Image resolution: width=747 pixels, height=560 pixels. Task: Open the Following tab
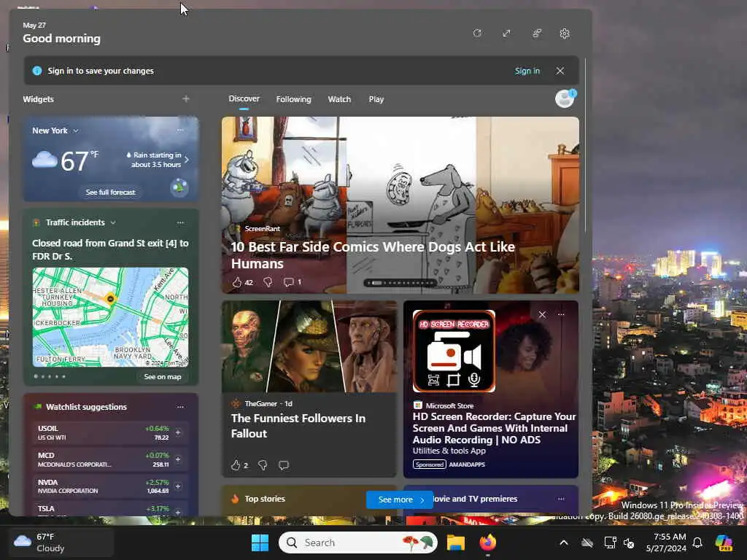[x=293, y=99]
